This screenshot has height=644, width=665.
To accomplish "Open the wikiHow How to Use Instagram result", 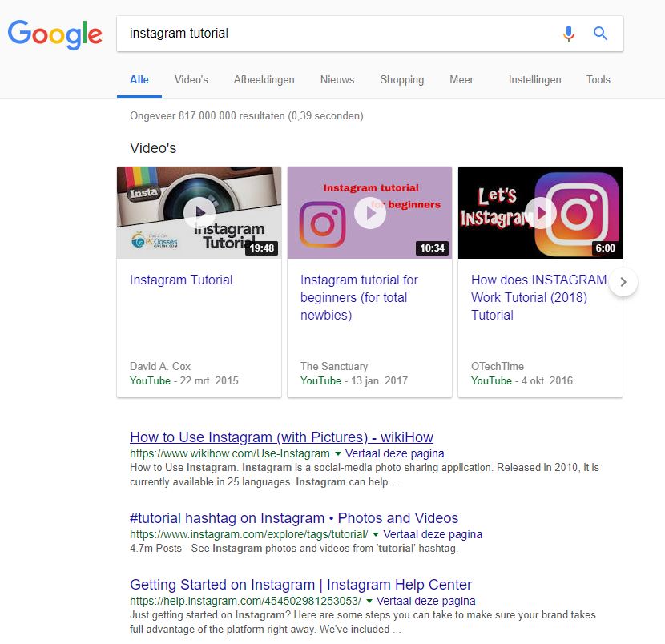I will [x=281, y=437].
